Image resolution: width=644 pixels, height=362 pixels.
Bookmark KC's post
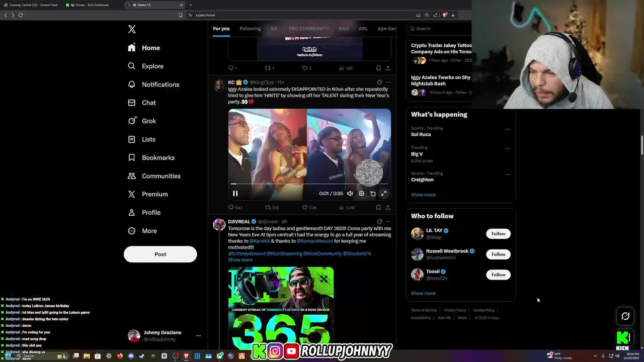378,207
